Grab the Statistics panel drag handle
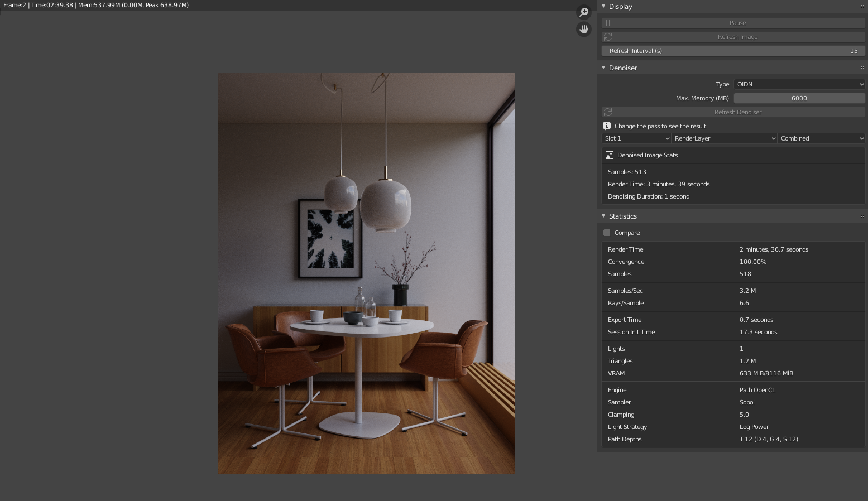 tap(862, 216)
